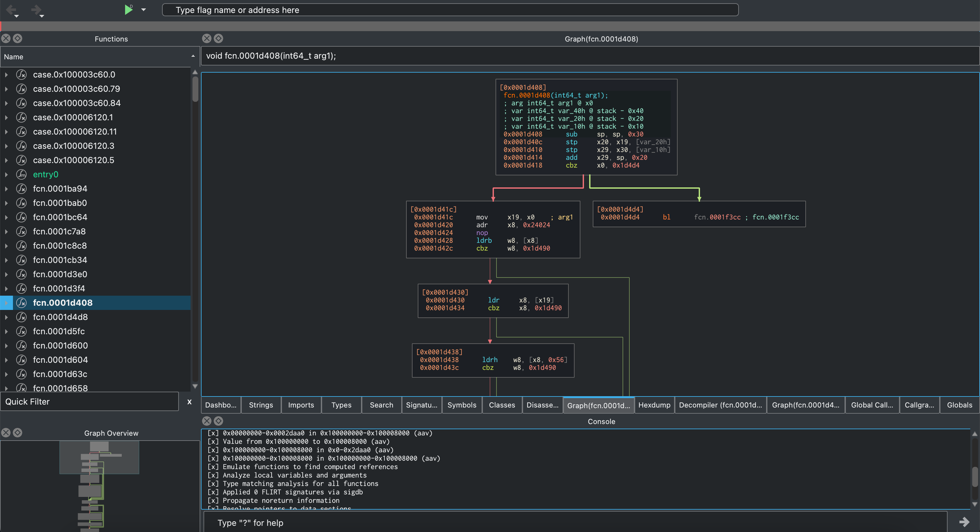The height and width of the screenshot is (532, 980).
Task: Expand case.0x100006120.1 in the Functions list
Action: click(x=6, y=117)
